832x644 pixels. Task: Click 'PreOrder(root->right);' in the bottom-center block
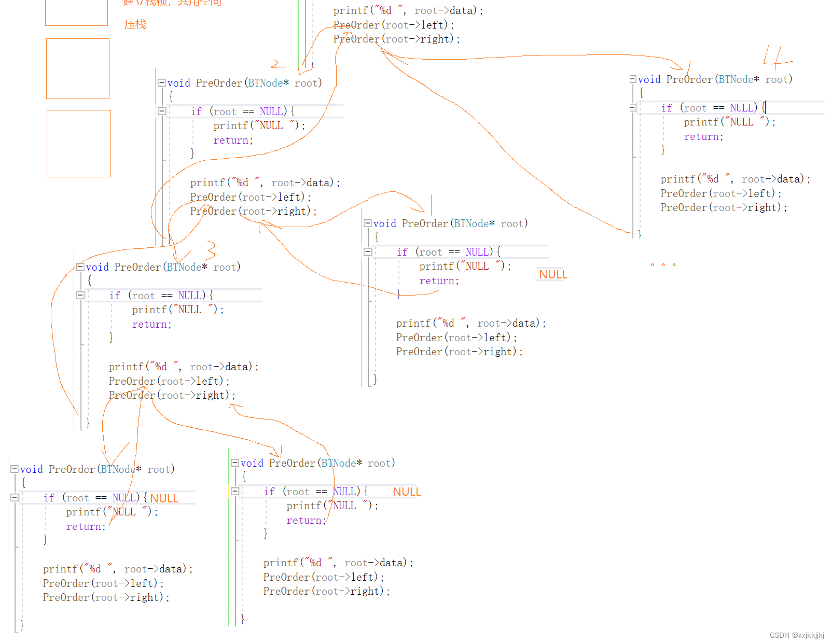pos(327,591)
